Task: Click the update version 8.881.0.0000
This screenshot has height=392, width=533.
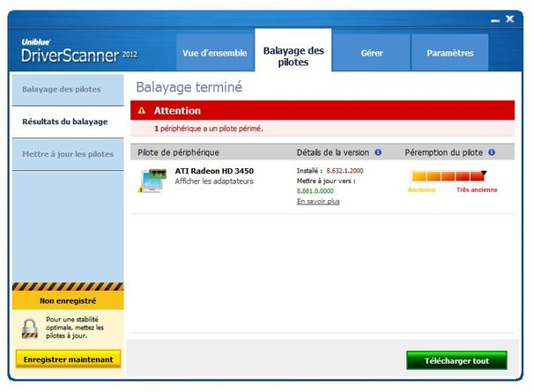Action: point(315,191)
